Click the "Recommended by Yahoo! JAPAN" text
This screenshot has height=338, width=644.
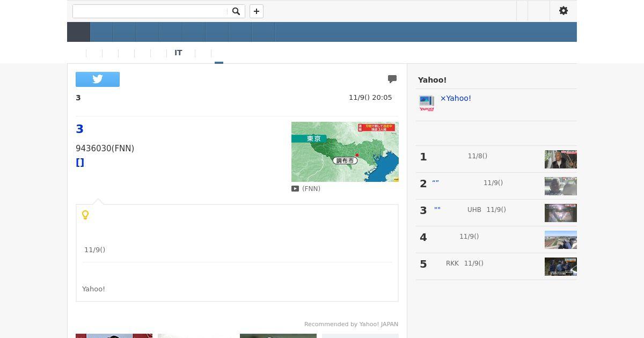(351, 324)
